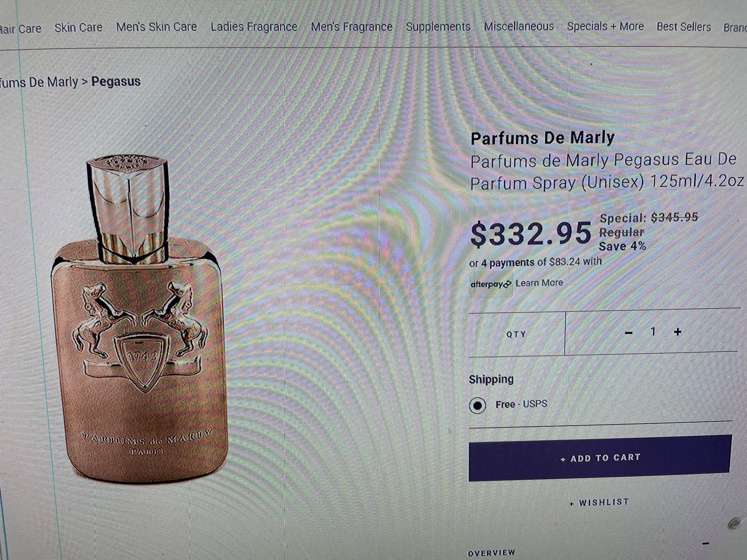This screenshot has width=747, height=560.
Task: Click the Parfums De Marly brand name
Action: [x=543, y=138]
